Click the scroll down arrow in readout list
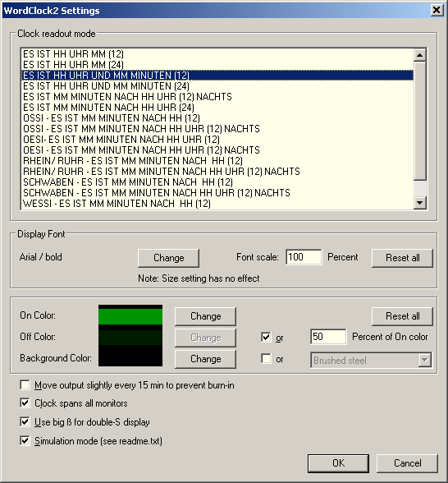 (x=420, y=203)
